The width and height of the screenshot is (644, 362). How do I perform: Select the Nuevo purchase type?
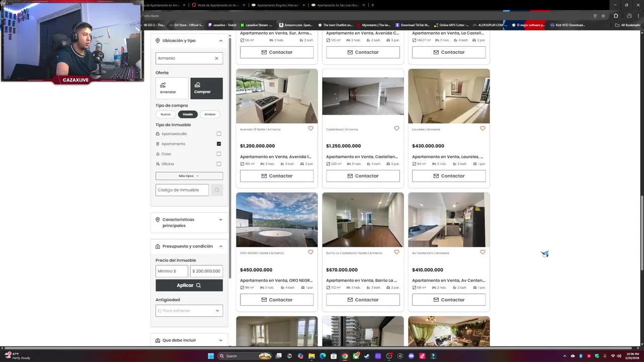(166, 114)
